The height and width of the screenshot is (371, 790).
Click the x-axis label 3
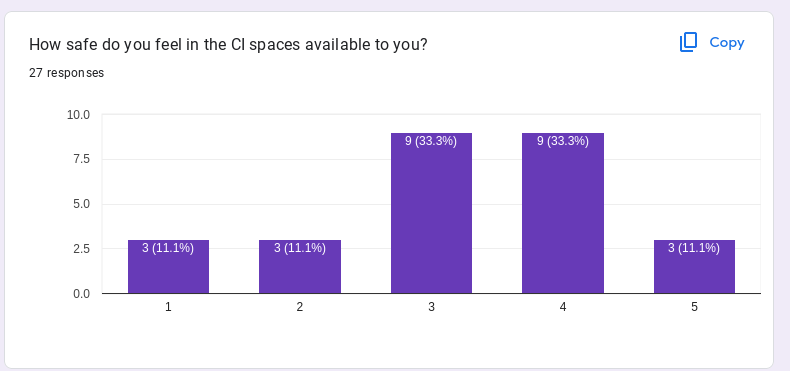click(431, 307)
